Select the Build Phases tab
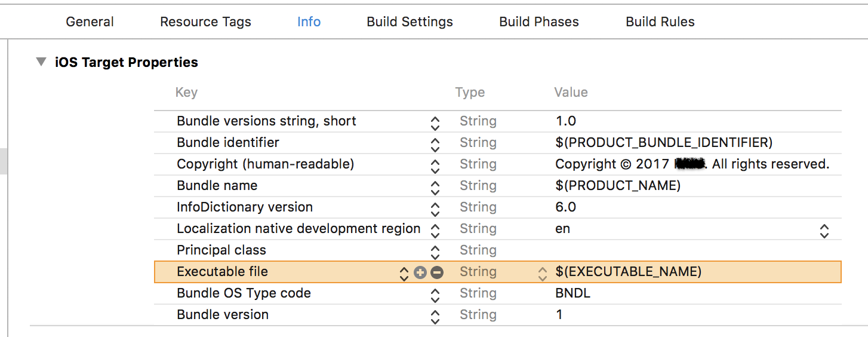Screen dimensions: 868x337 pyautogui.click(x=538, y=22)
